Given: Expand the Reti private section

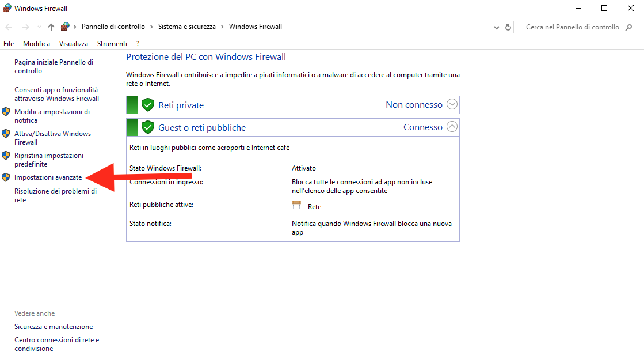Looking at the screenshot, I should point(452,104).
